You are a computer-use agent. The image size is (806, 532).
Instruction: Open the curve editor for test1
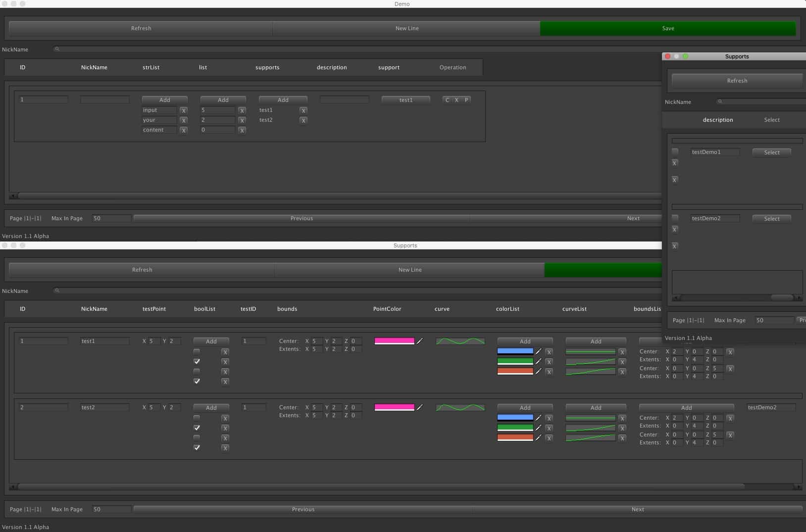[460, 341]
